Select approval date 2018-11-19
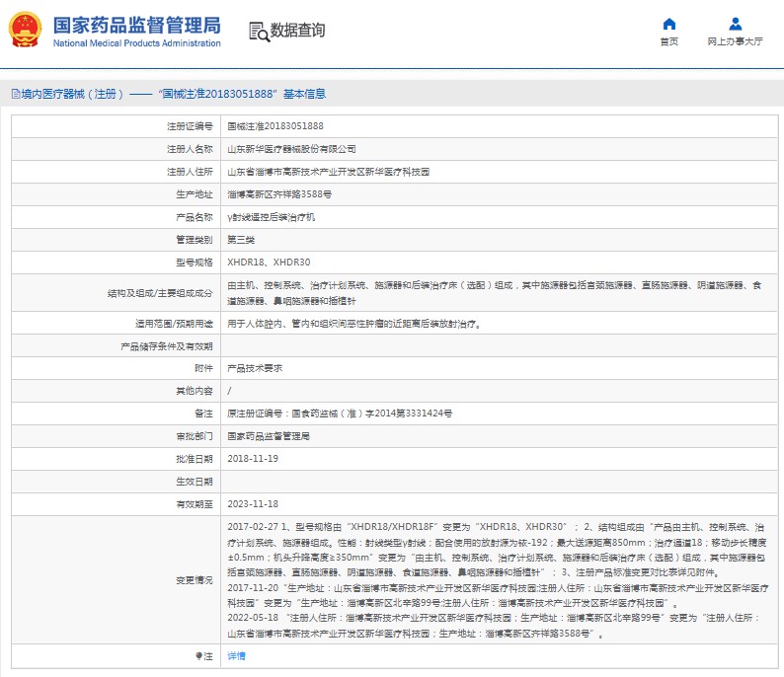Viewport: 784px width, 677px height. click(253, 459)
